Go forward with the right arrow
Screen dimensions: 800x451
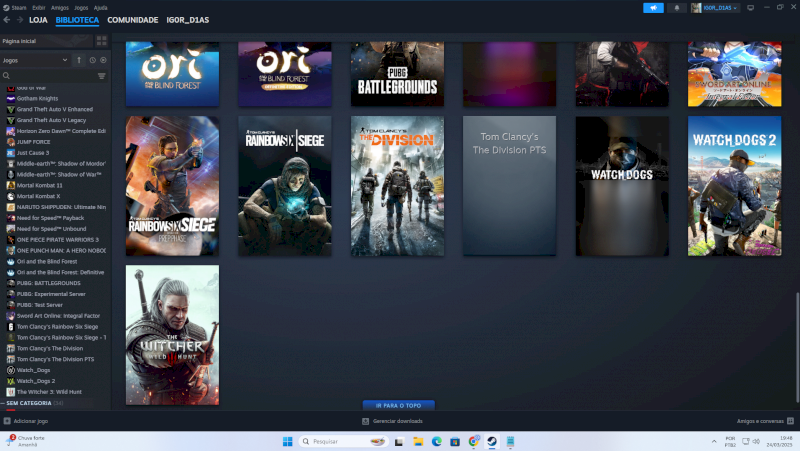19,20
